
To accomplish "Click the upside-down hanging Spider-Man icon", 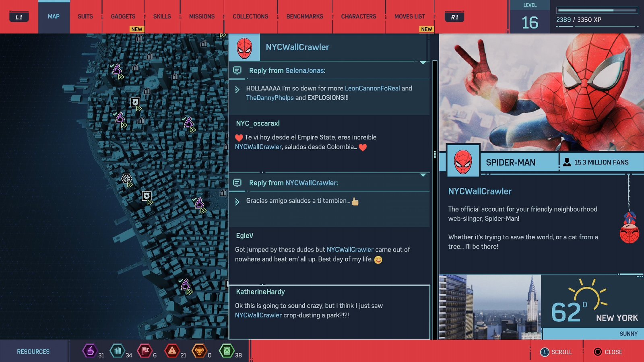I will 629,228.
